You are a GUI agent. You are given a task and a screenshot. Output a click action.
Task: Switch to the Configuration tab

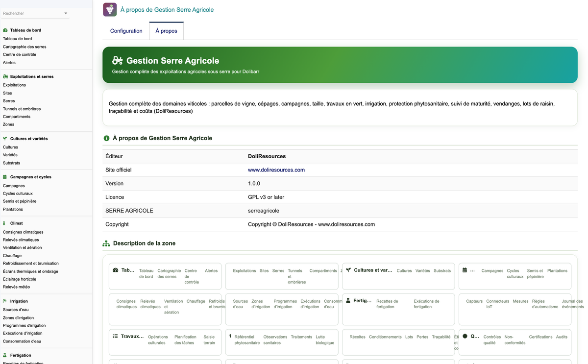[x=126, y=31]
